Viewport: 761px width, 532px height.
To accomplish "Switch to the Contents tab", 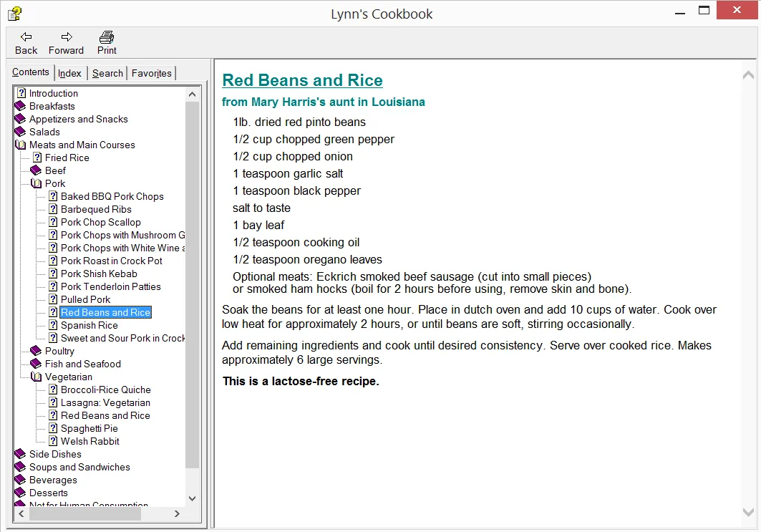I will click(x=31, y=72).
